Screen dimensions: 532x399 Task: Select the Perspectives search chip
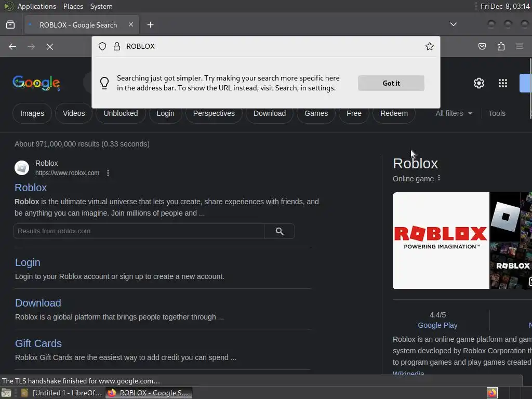click(214, 113)
